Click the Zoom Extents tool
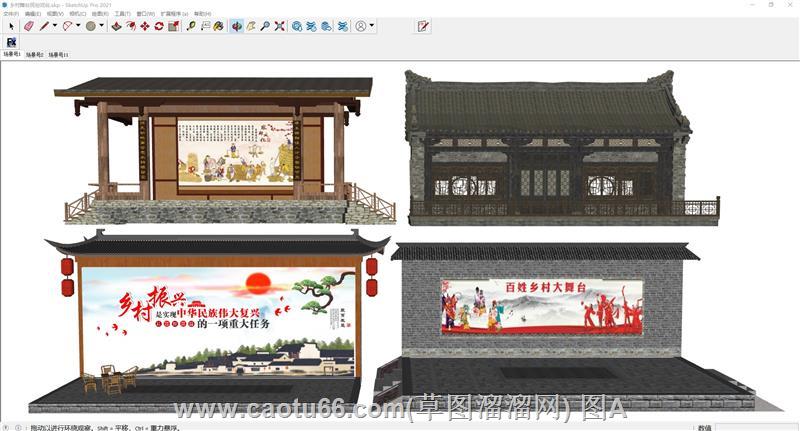Viewport: 800px width, 431px height. pos(279,26)
